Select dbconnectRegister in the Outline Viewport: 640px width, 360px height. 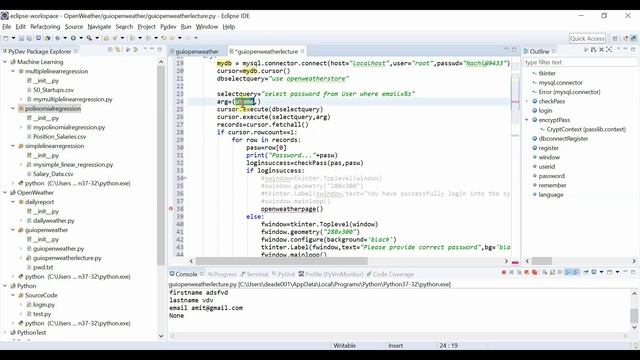click(x=563, y=139)
